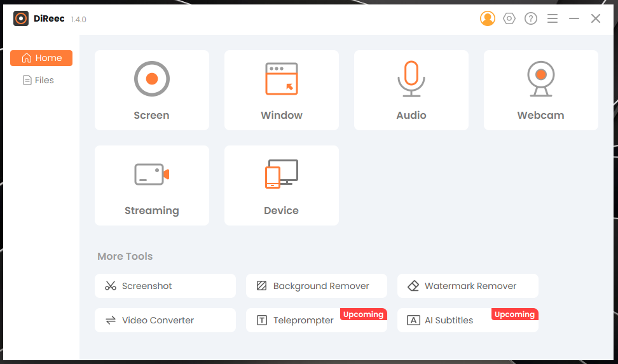Click the Upcoming badge on Teleprompter
Image resolution: width=618 pixels, height=364 pixels.
coord(364,314)
